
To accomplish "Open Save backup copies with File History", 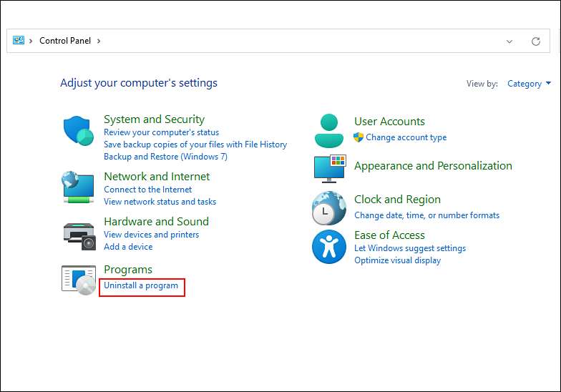I will 195,144.
